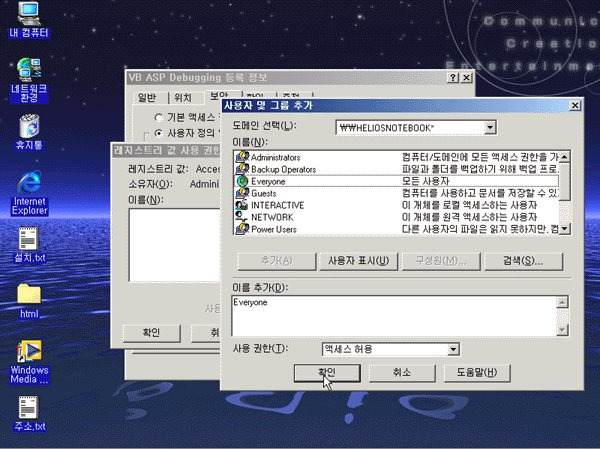Switch to the 일반 tab
Image resolution: width=600 pixels, height=450 pixels.
pos(147,98)
